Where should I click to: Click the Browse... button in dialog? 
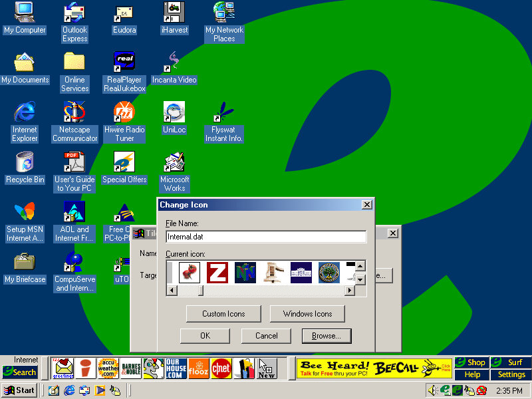327,336
